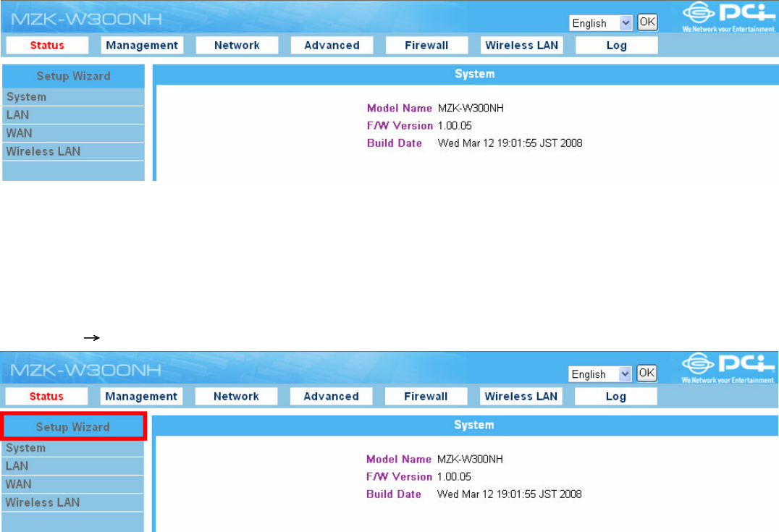This screenshot has height=532, width=779.
Task: Open Firewall tab in lower router page
Action: 426,397
